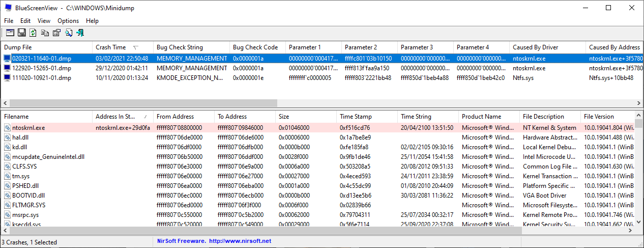The width and height of the screenshot is (644, 248).
Task: Click the Advanced Options toolbar icon
Action: point(10,33)
